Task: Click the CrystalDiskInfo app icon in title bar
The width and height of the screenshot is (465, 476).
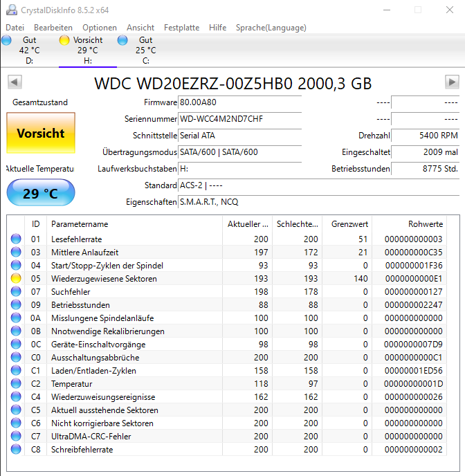Action: [12, 10]
